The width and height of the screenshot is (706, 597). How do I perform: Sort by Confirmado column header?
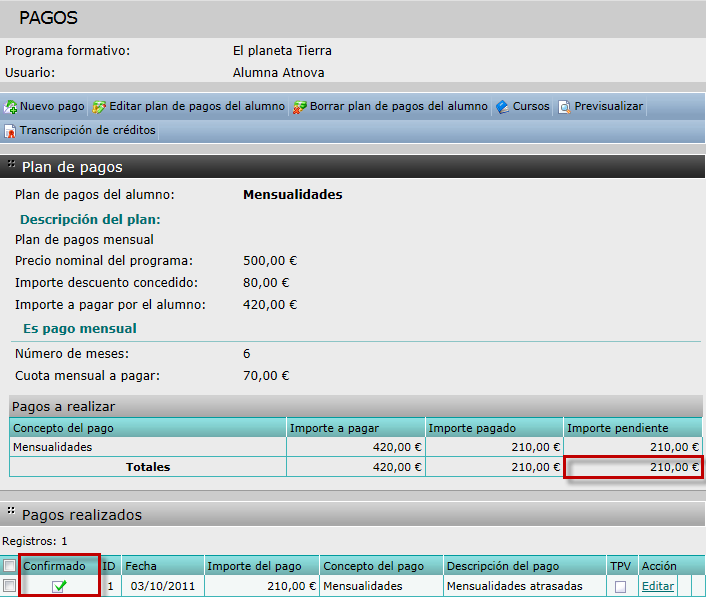pos(54,566)
